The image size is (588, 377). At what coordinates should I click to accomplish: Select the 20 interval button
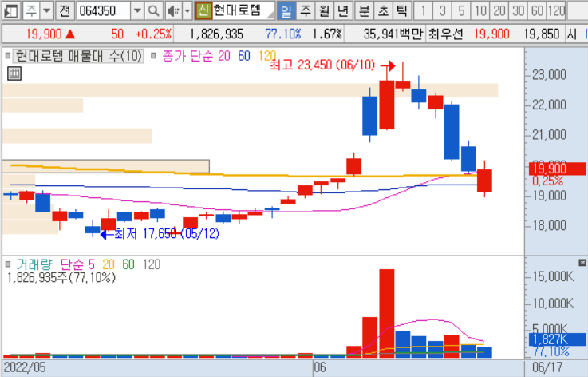click(499, 10)
